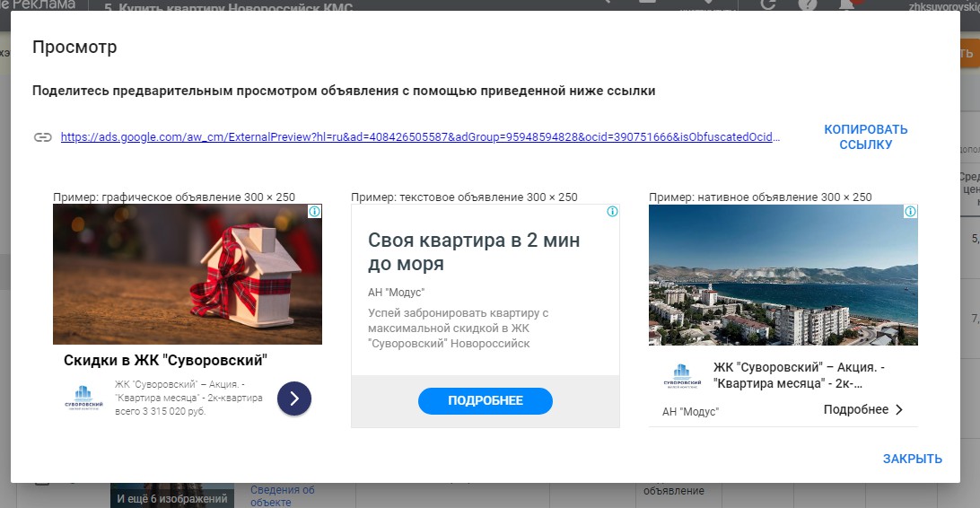Click headline Скидки в ЖК "Суворовский"
Screen dimensions: 980x508
[166, 361]
